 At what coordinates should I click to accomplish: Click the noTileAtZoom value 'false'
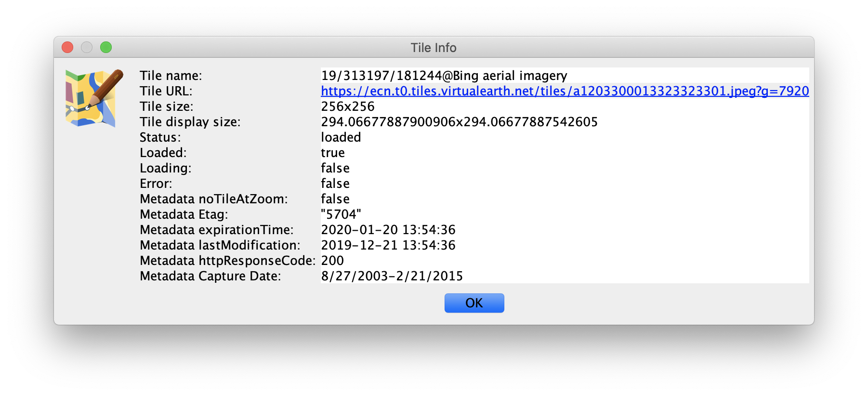pyautogui.click(x=335, y=199)
